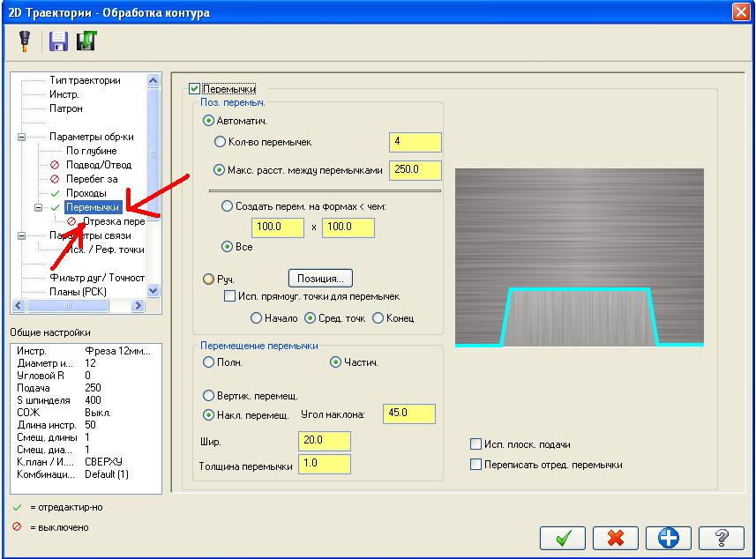Cancel with the red X button
The image size is (756, 559).
[616, 538]
